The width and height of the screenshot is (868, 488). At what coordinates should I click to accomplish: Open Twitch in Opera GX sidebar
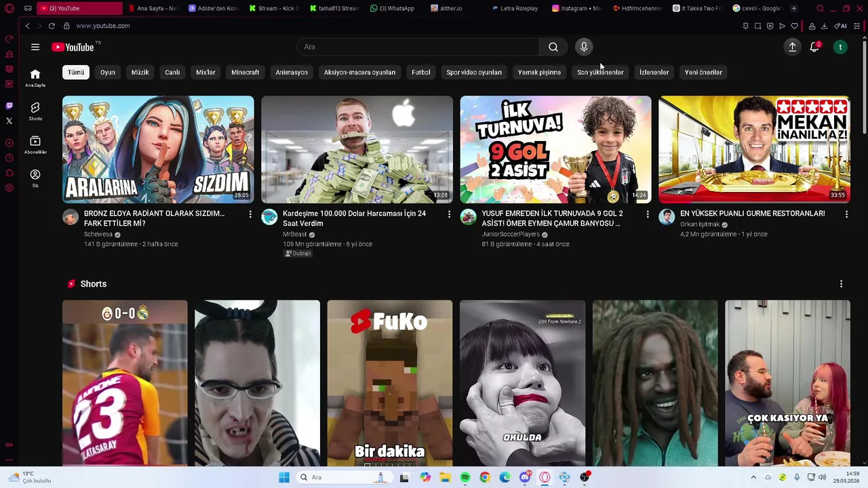click(x=9, y=106)
